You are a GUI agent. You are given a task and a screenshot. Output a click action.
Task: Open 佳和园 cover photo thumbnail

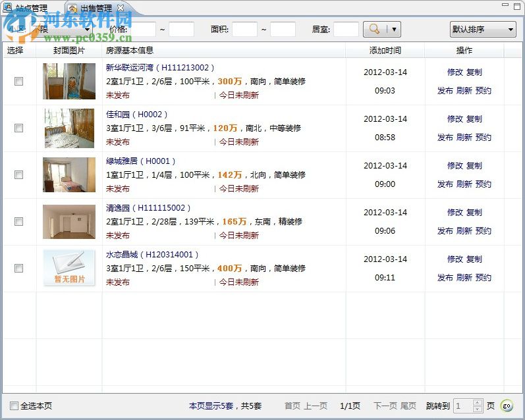(69, 128)
